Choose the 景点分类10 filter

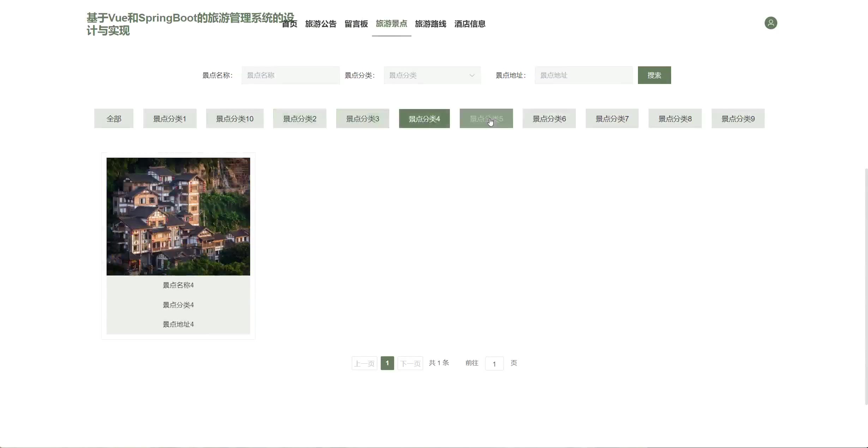pos(235,119)
